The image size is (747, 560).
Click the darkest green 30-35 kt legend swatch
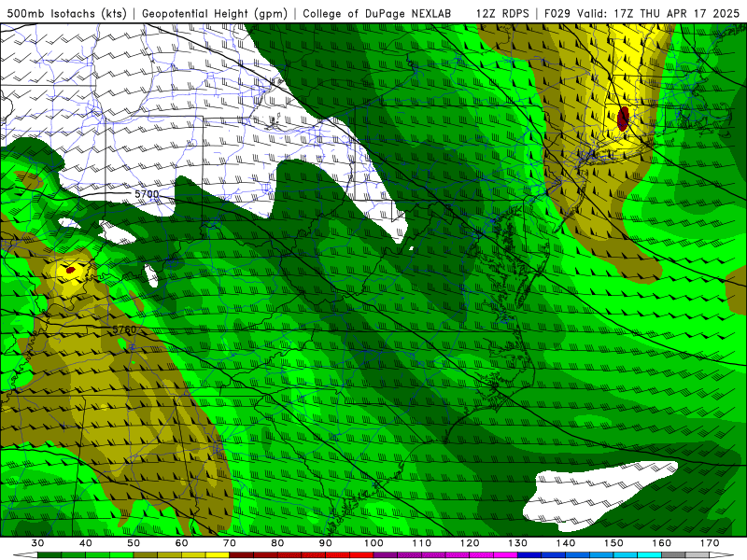pyautogui.click(x=49, y=554)
